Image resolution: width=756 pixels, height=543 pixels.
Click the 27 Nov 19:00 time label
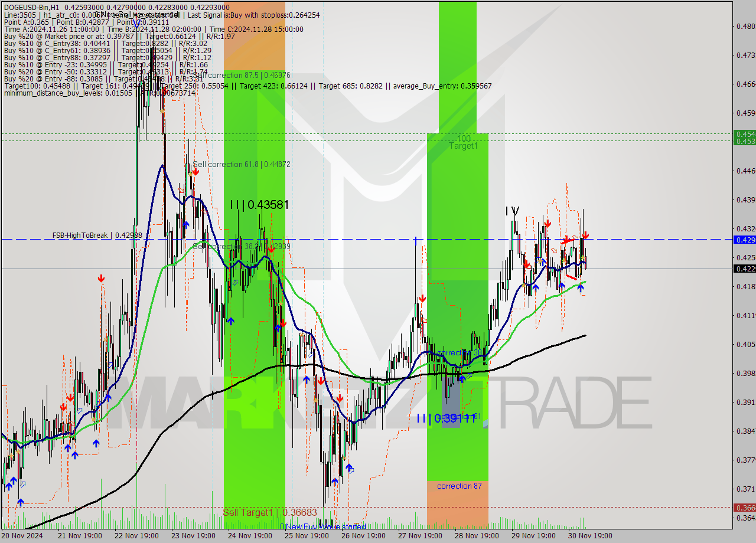(x=420, y=536)
